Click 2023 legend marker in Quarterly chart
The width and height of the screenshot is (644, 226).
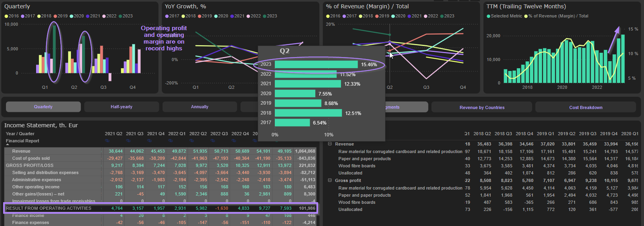(x=120, y=16)
